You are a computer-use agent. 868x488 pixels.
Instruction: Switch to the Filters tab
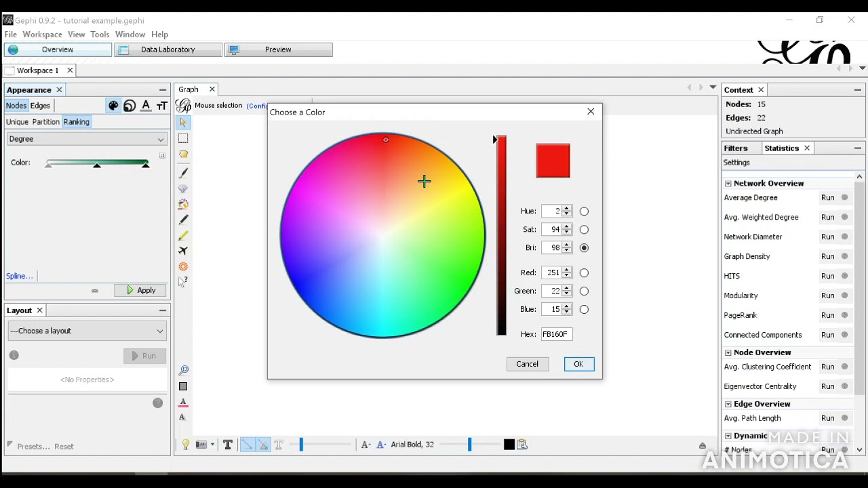[x=736, y=148]
